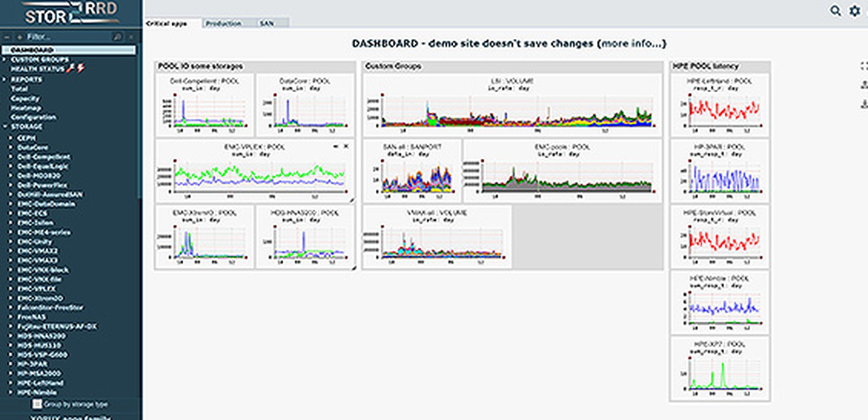Click the red wrench Health Status icon
The image size is (868, 420).
[x=70, y=69]
